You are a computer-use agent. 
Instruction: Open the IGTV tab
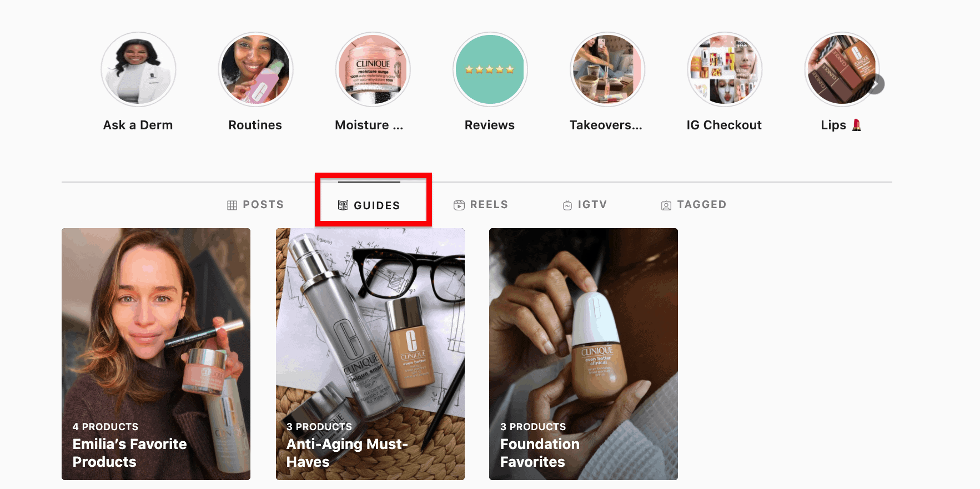click(x=585, y=205)
